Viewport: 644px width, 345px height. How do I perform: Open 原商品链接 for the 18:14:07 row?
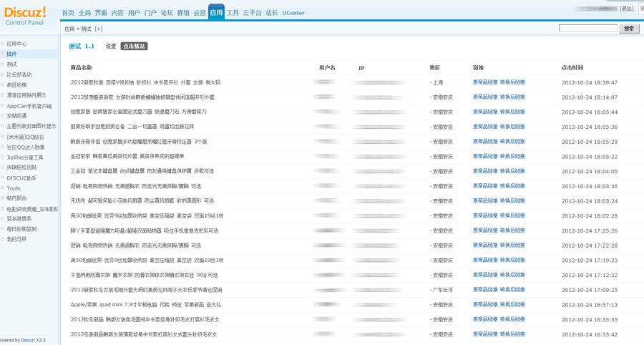(485, 97)
